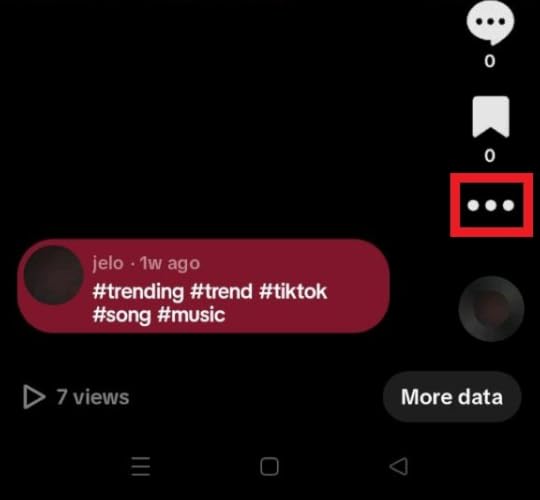Open Android recent apps navigation icon
This screenshot has width=540, height=500.
coord(141,467)
